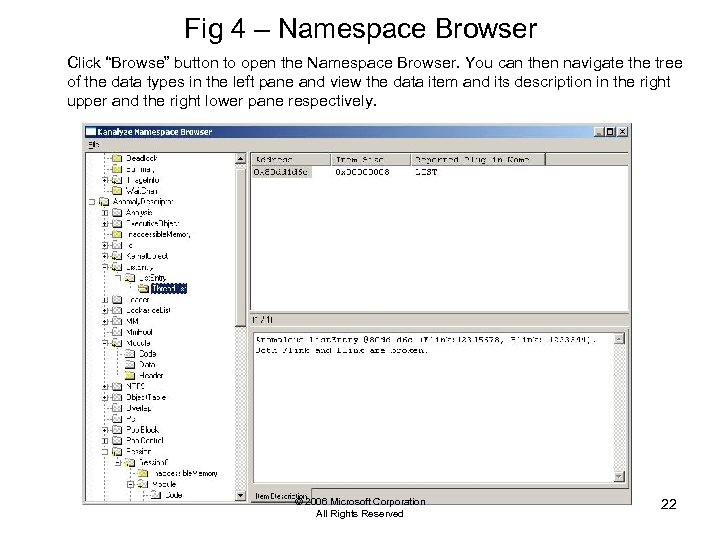Expand the NTFS tree node
This screenshot has width=720, height=540.
pyautogui.click(x=105, y=387)
